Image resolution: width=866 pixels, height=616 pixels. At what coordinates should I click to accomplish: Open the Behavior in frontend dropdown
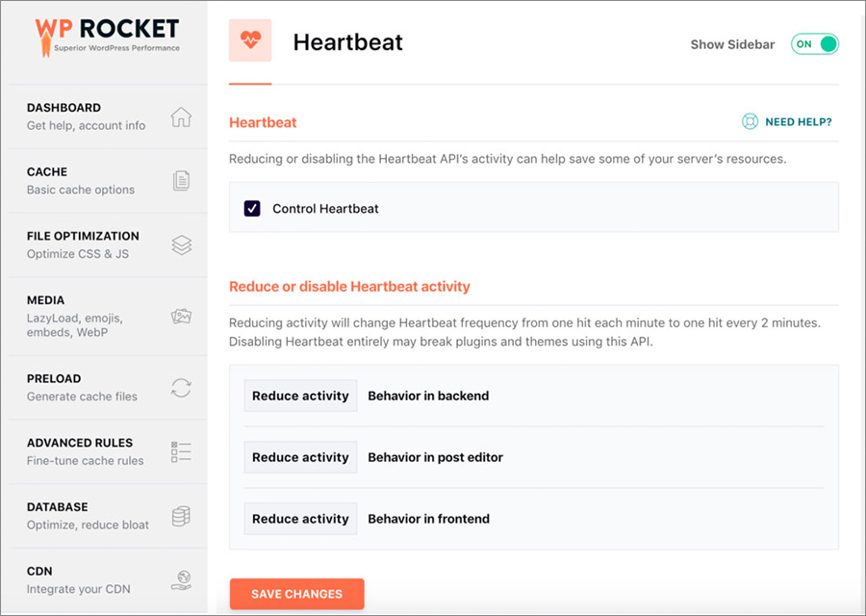click(x=300, y=518)
